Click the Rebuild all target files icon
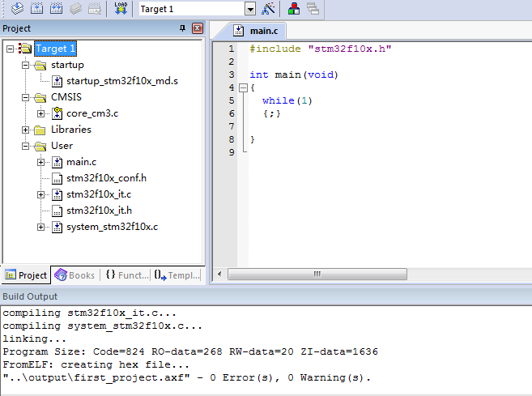 (x=55, y=9)
